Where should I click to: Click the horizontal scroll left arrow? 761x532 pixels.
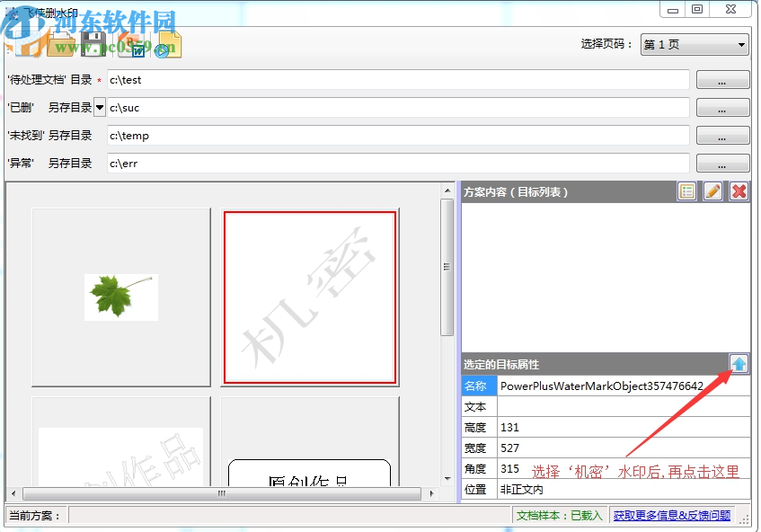(x=13, y=493)
